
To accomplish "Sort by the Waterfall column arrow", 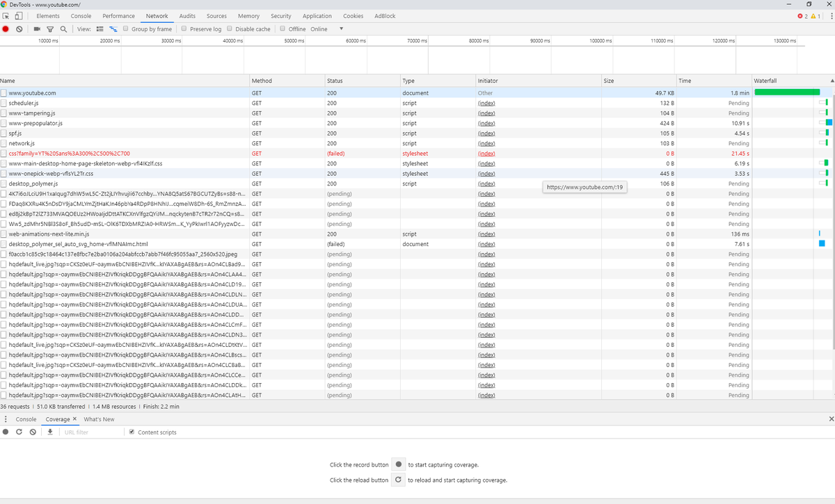I will [832, 81].
